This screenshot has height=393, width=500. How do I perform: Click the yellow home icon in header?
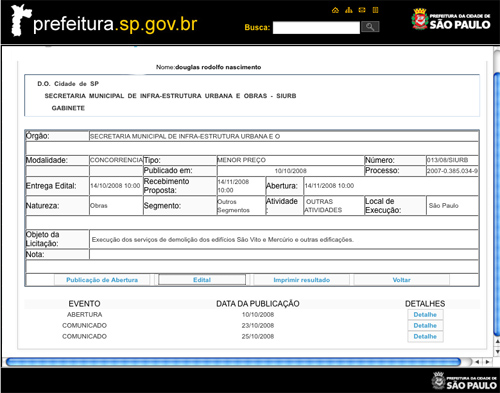[x=335, y=10]
